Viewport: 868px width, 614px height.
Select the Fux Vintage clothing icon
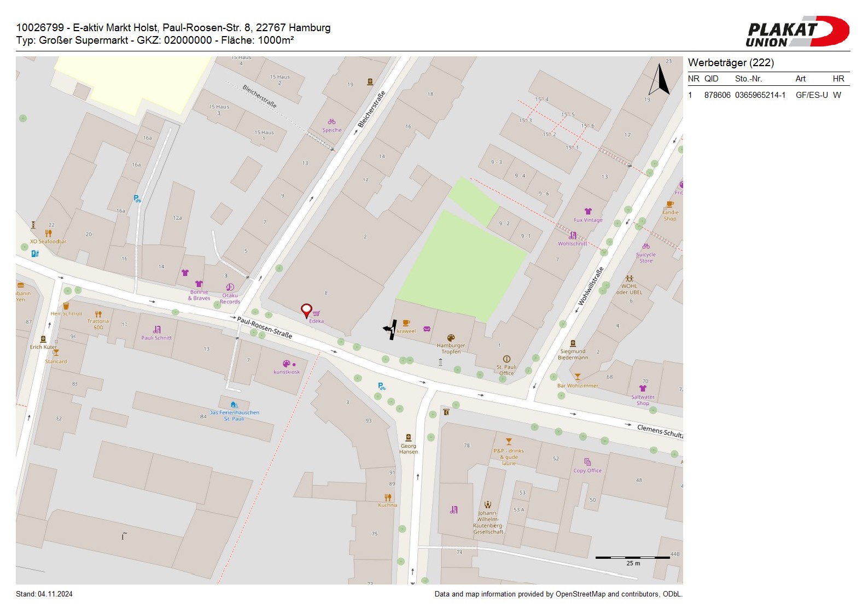588,212
